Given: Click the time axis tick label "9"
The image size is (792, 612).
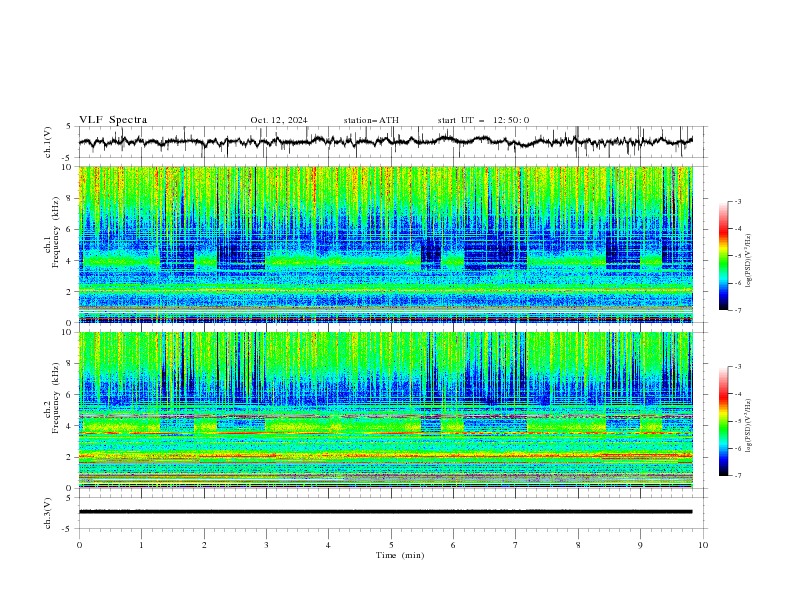Looking at the screenshot, I should pyautogui.click(x=640, y=545).
